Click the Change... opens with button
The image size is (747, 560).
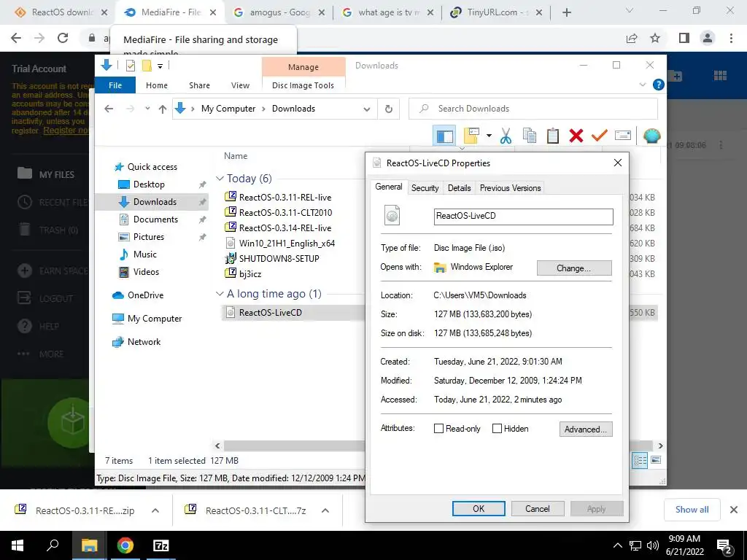tap(574, 268)
